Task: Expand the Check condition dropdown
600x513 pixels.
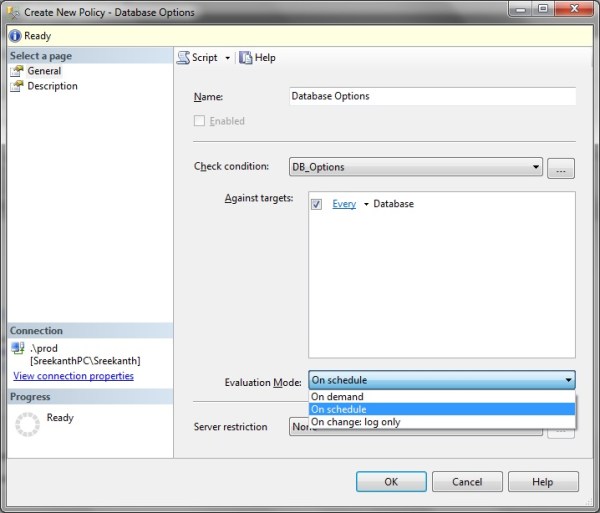Action: point(536,167)
